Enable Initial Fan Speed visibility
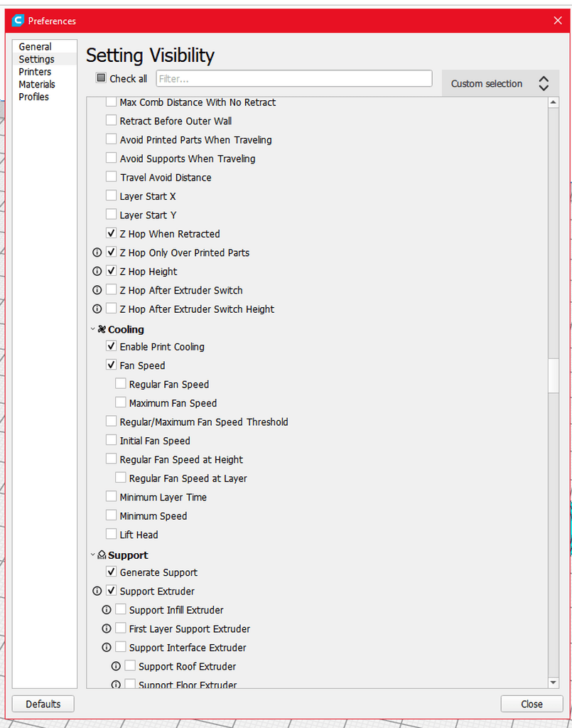The image size is (572, 728). (111, 440)
